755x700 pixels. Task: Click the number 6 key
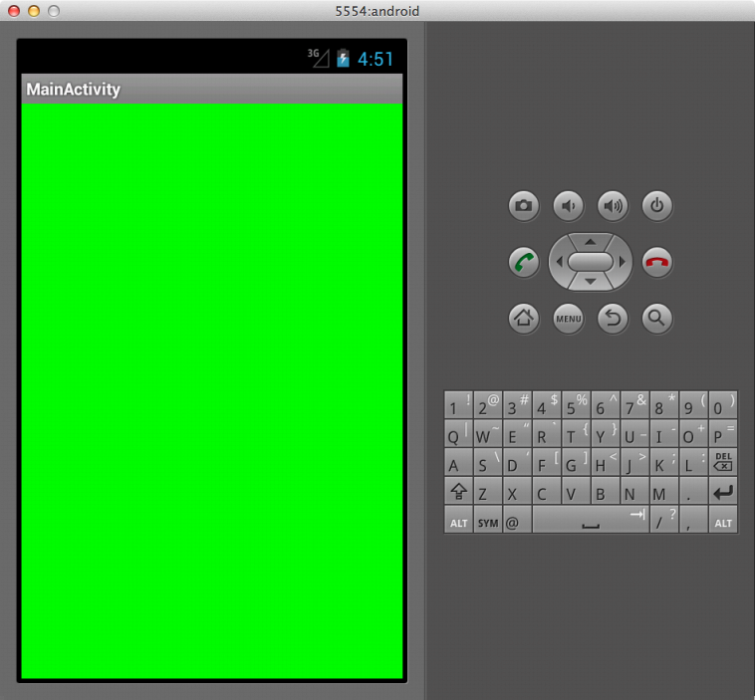pos(606,404)
